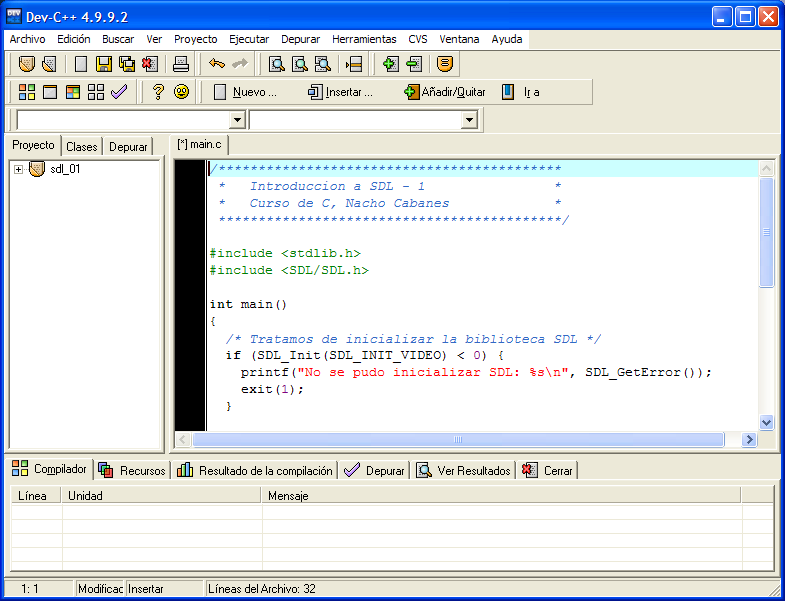
Task: Rebuild all icon in toolbar
Action: tap(96, 92)
